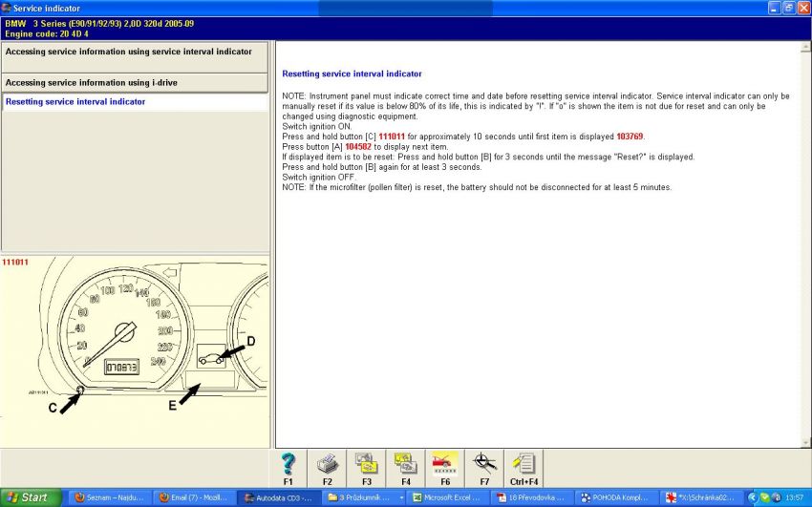Expand hidden system tray icons arrow
Viewport: 812px width, 507px height.
click(754, 497)
